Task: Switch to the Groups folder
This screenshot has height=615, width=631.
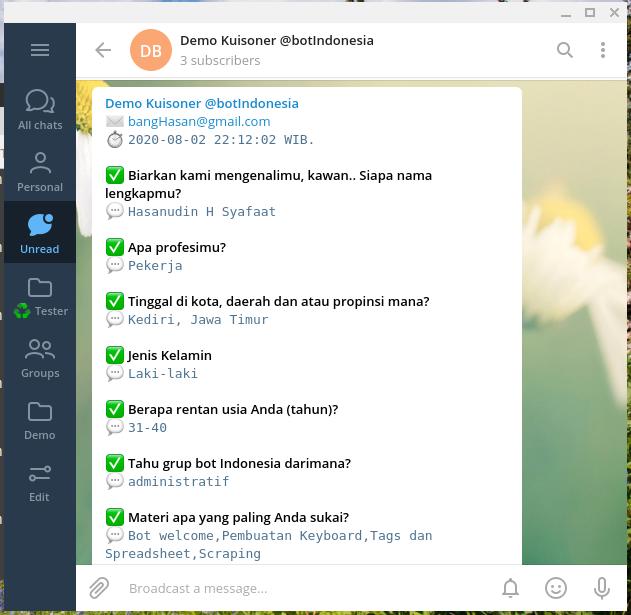Action: point(40,358)
